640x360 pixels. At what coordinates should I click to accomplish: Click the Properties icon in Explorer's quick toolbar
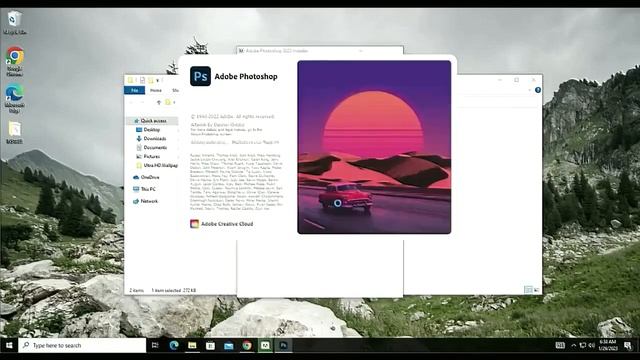(x=142, y=80)
